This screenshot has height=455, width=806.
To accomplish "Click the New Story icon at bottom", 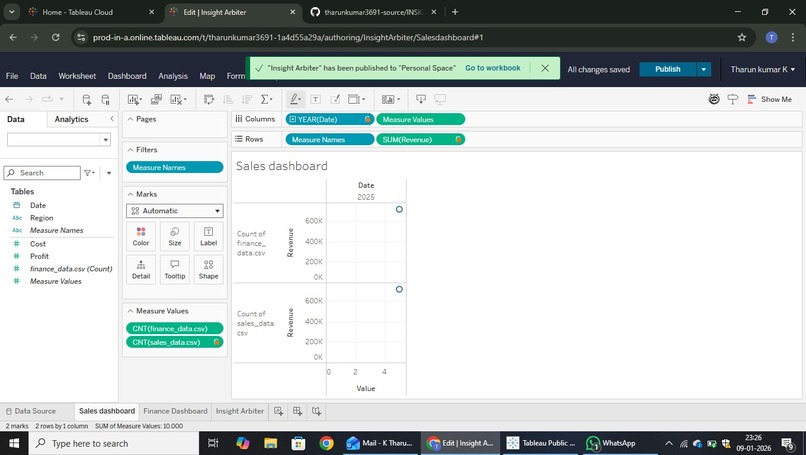I will click(316, 411).
